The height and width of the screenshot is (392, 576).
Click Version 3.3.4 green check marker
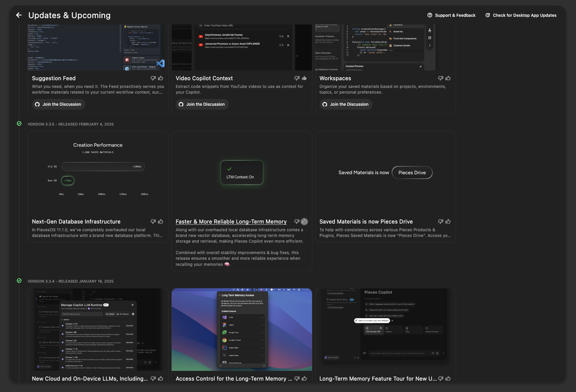pos(19,281)
